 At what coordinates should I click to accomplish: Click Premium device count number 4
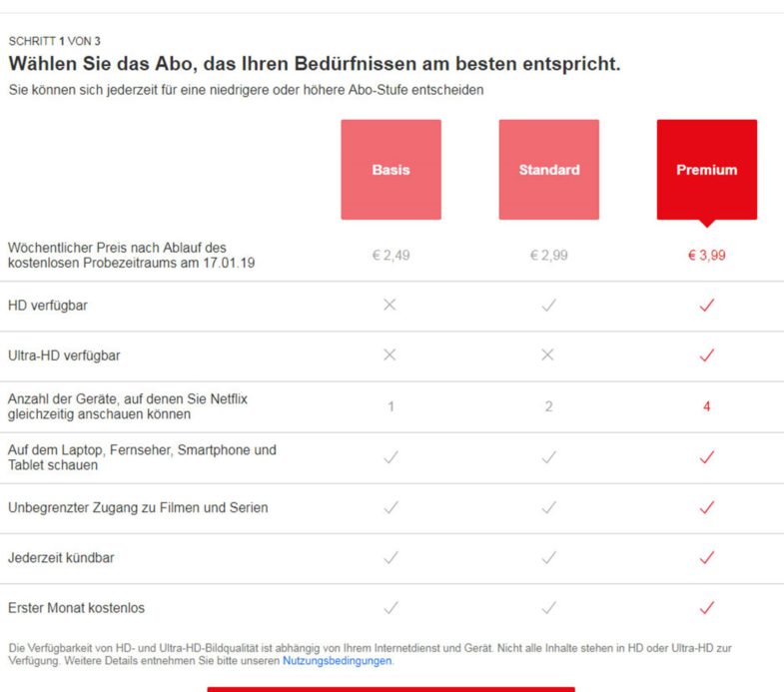coord(706,406)
